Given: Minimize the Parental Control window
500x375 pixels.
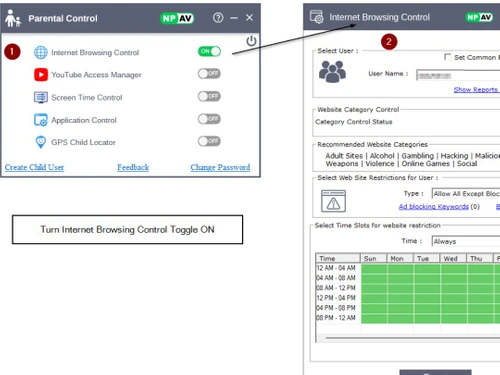Looking at the screenshot, I should click(234, 18).
